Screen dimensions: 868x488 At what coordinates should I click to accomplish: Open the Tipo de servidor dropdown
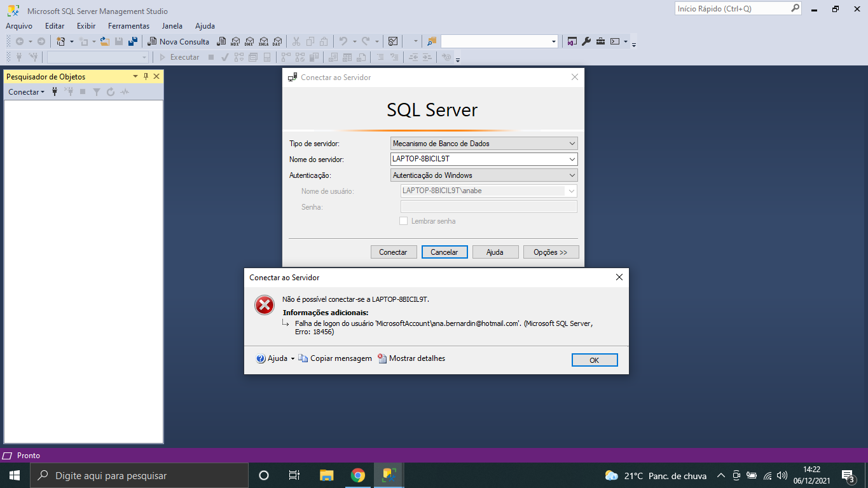click(484, 144)
